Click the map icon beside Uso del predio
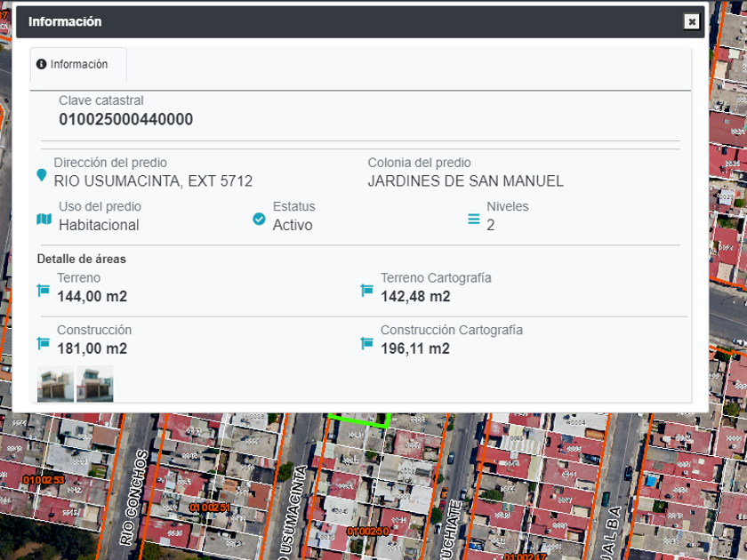 coord(44,219)
